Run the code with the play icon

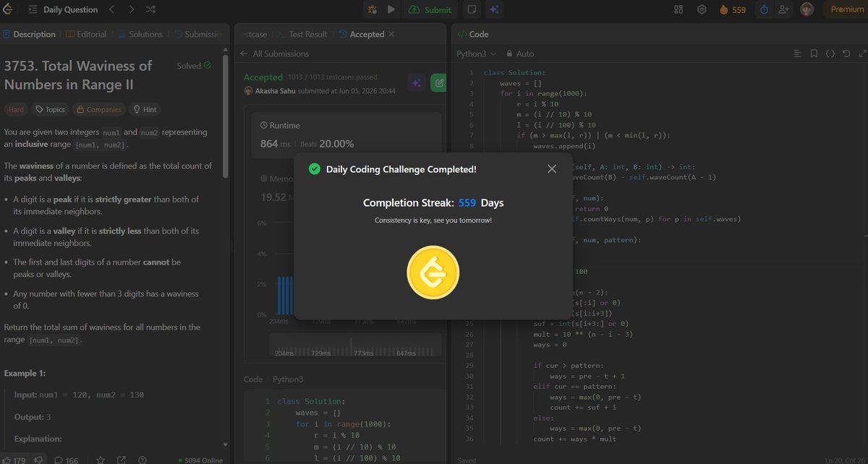tap(391, 9)
